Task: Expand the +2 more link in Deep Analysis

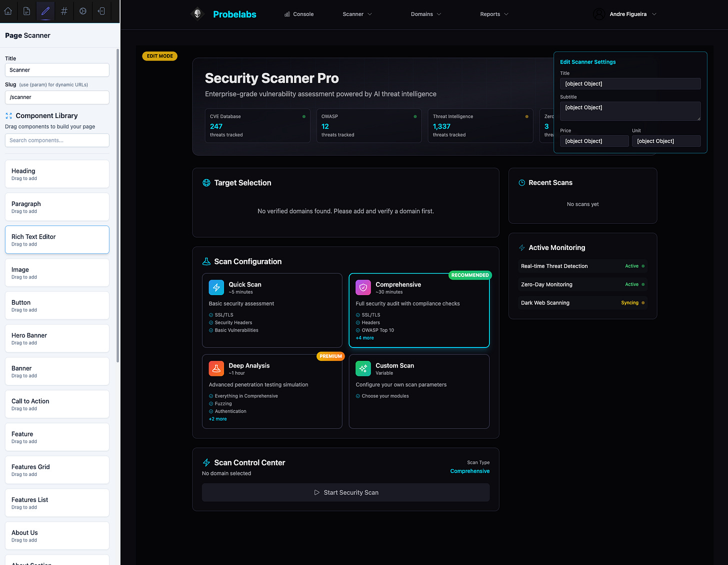Action: point(218,419)
